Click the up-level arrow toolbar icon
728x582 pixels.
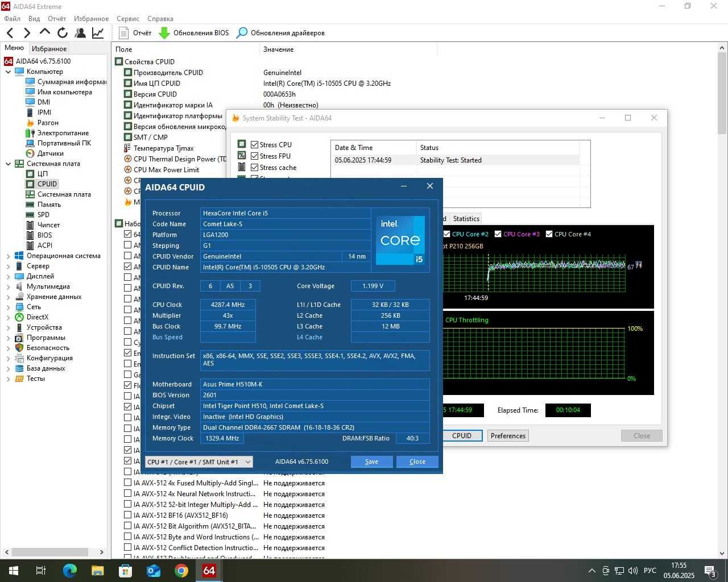pyautogui.click(x=45, y=33)
